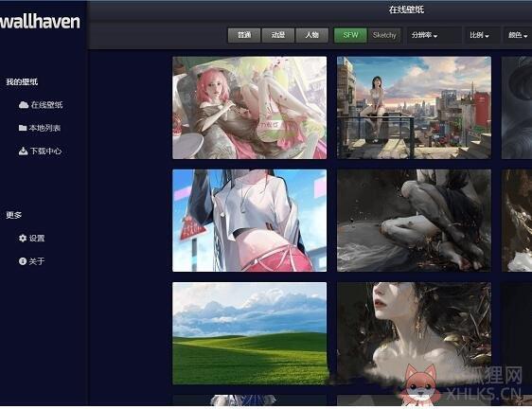Screen dimensions: 532x409
Task: Toggle the 动漫 category filter
Action: click(278, 35)
